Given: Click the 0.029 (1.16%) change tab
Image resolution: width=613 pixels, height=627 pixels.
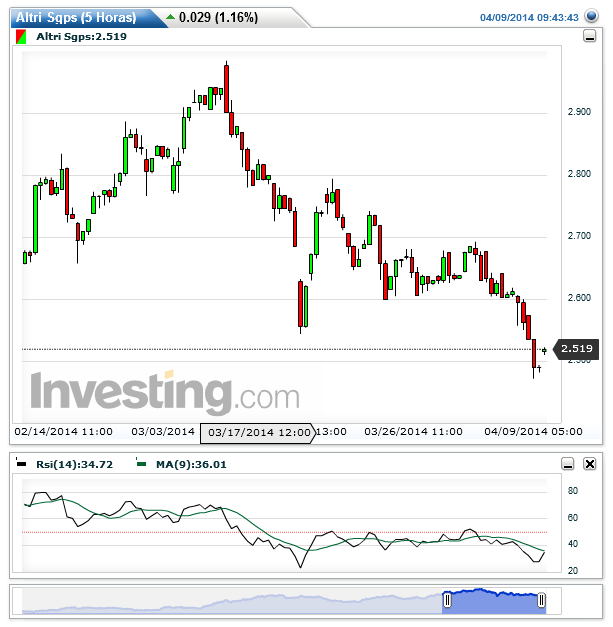Looking at the screenshot, I should pos(218,18).
